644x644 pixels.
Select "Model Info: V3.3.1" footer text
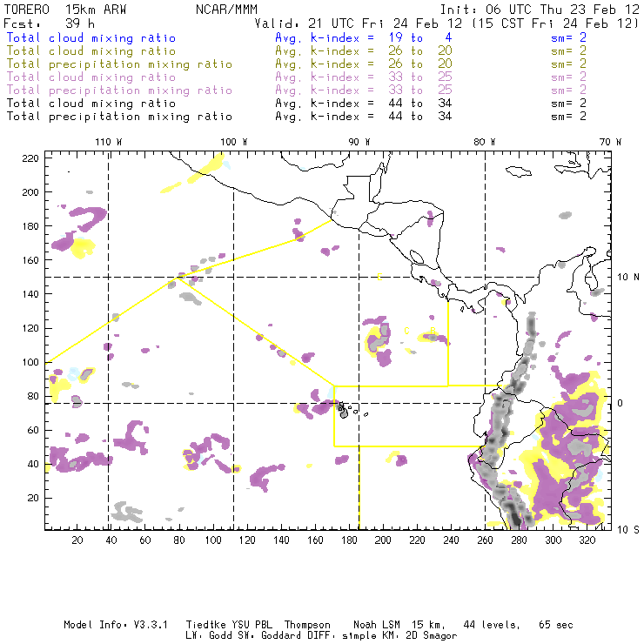click(116, 625)
